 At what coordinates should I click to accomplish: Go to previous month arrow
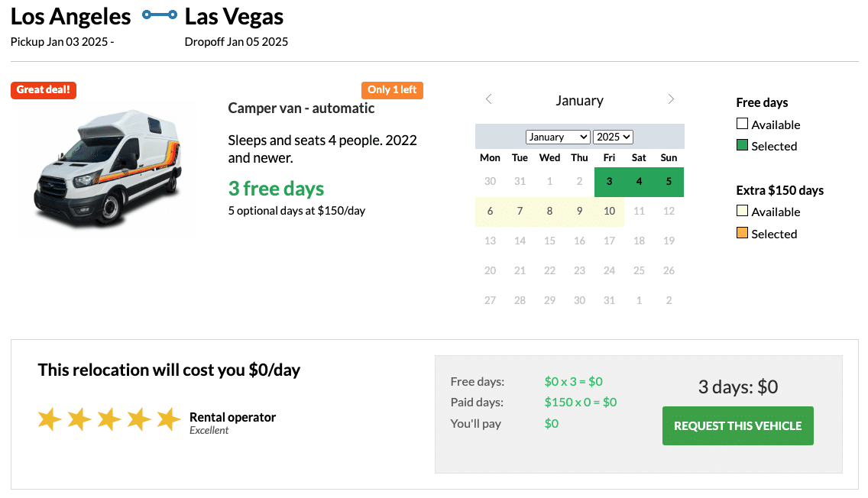pos(489,99)
